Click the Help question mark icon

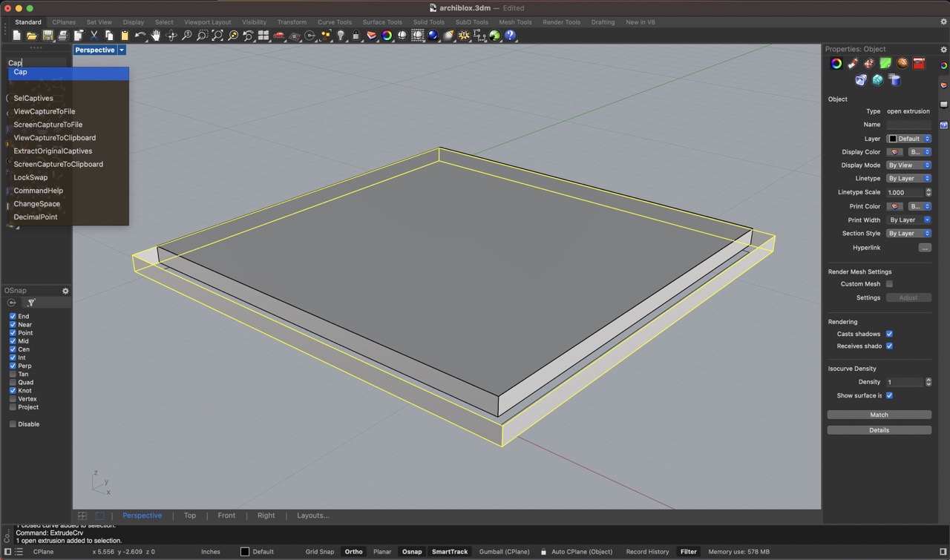click(509, 36)
